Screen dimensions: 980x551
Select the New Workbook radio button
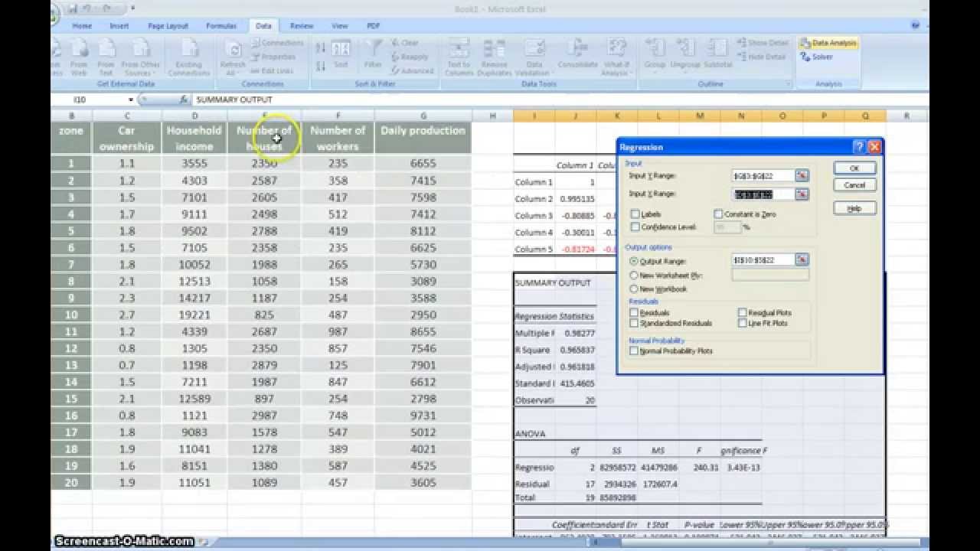click(x=634, y=289)
